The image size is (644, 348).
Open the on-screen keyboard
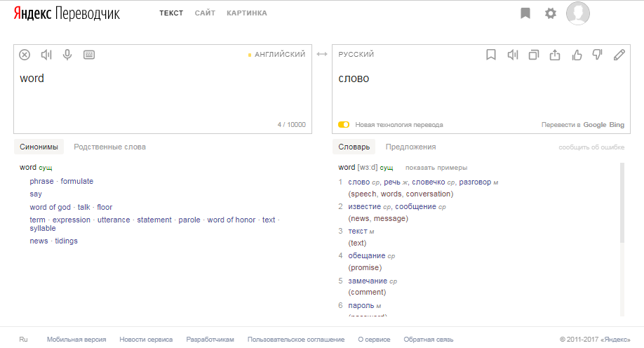[x=89, y=55]
